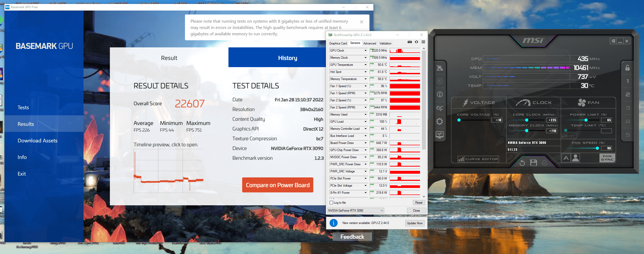Open the Afterburner information icon
The width and height of the screenshot is (644, 254).
click(440, 94)
